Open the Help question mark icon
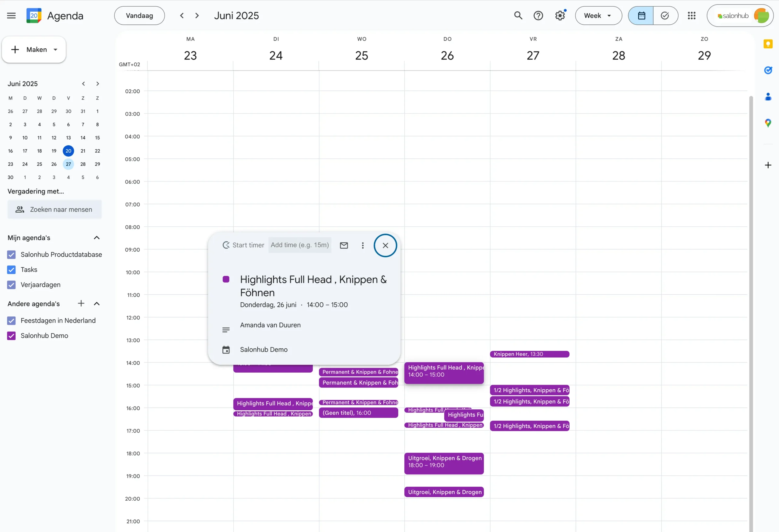 [538, 16]
